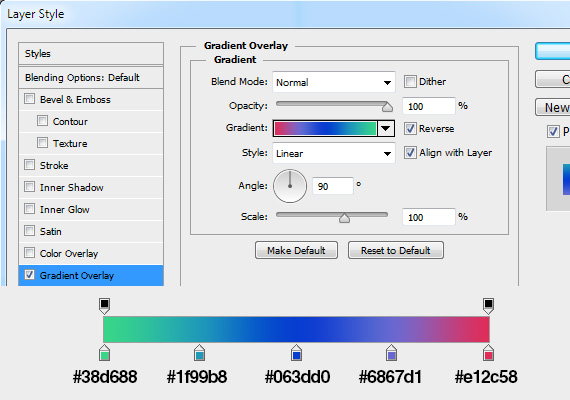Click the Satin effect label
The width and height of the screenshot is (570, 400).
point(51,232)
